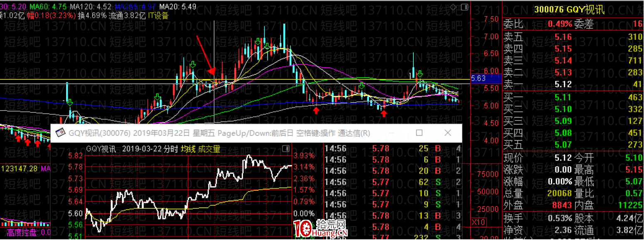
Task: Select the 买一 5.11 order row
Action: coord(573,97)
